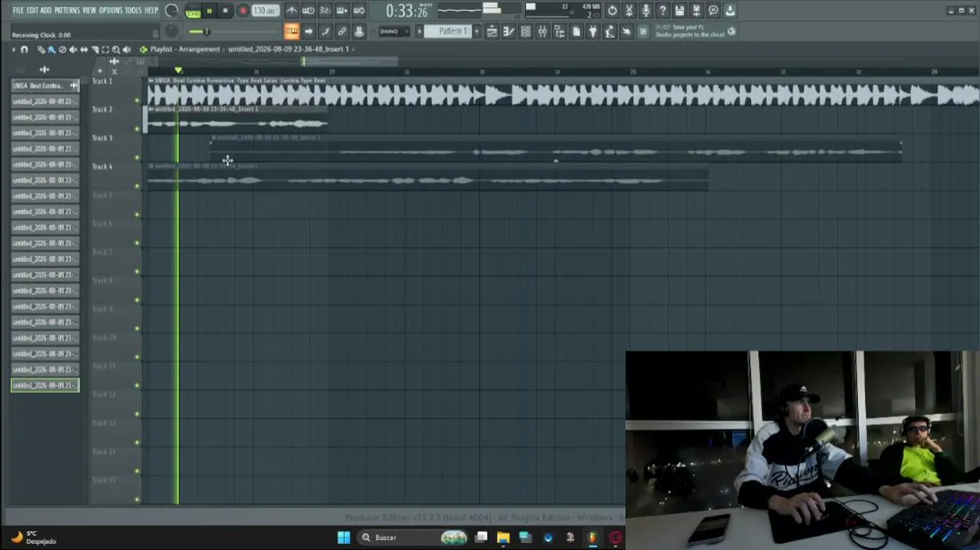Select the Zoom magnifier tool
This screenshot has height=550, width=980.
[x=116, y=50]
